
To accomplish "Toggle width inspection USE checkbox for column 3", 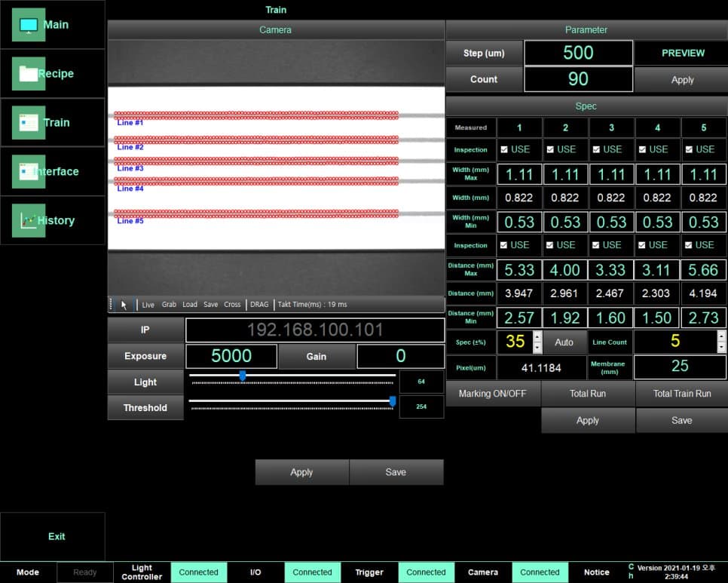I will [596, 149].
